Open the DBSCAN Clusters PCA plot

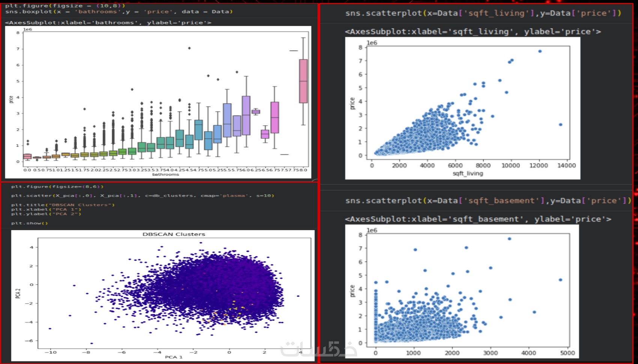(163, 295)
